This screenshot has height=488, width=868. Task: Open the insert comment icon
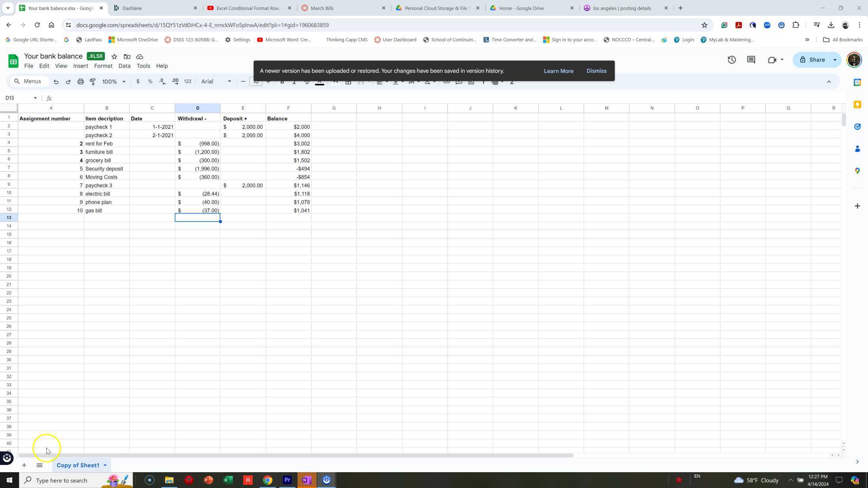coord(459,81)
